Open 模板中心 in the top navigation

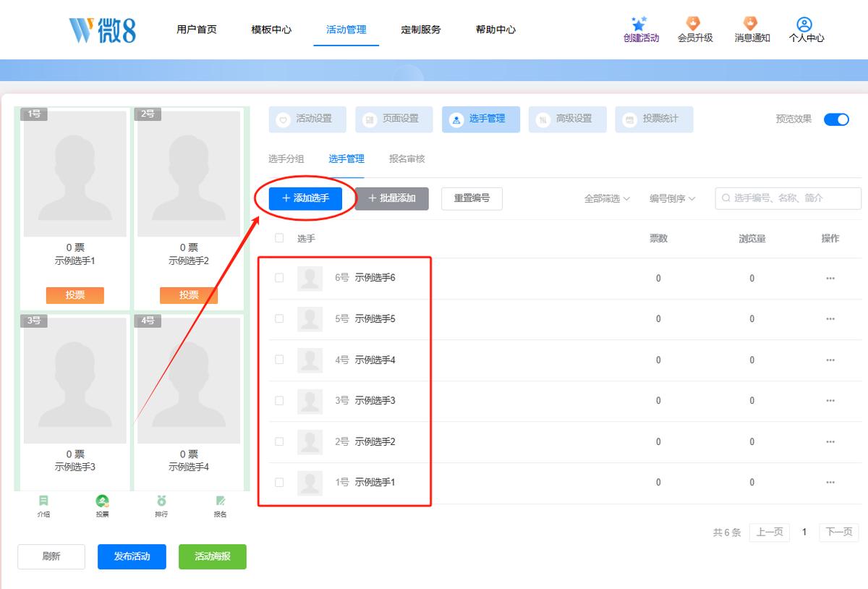(x=271, y=30)
